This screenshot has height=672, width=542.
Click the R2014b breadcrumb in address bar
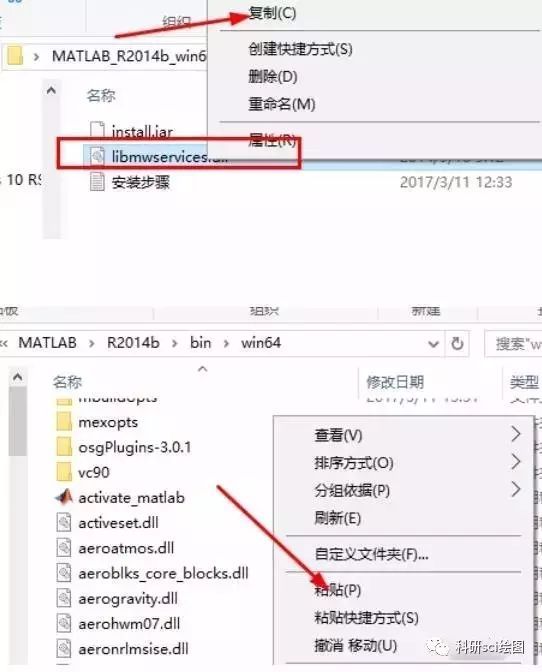click(x=133, y=343)
